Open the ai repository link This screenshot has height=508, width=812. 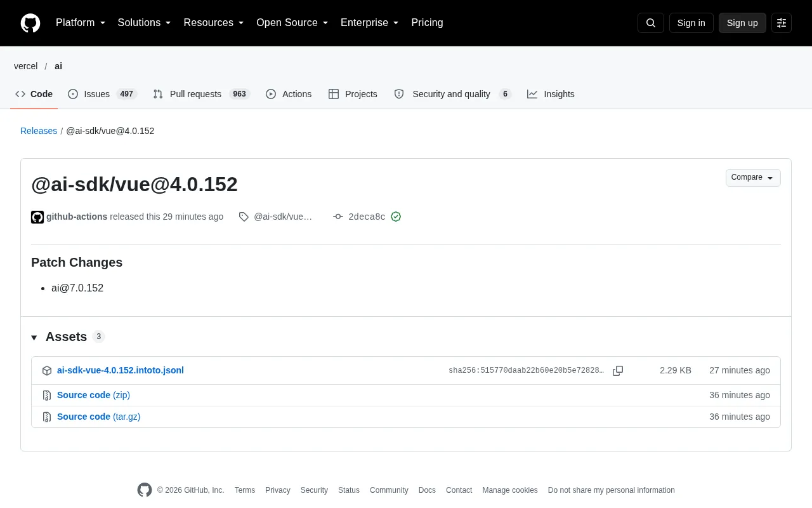(58, 66)
